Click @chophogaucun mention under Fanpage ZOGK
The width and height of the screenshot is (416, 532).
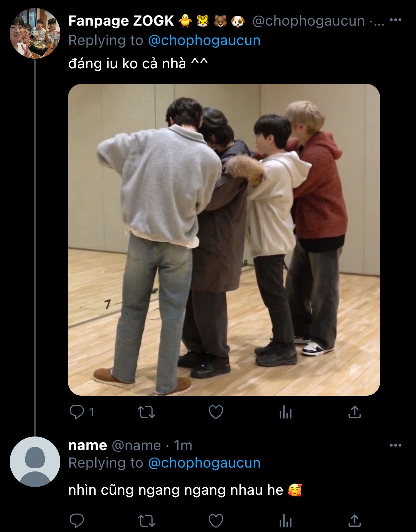coord(204,40)
